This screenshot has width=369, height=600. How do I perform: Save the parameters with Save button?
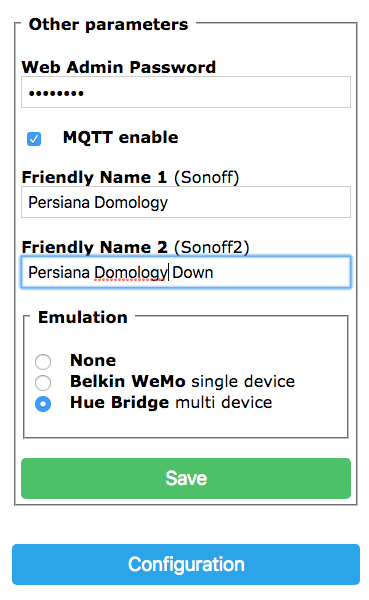(186, 478)
